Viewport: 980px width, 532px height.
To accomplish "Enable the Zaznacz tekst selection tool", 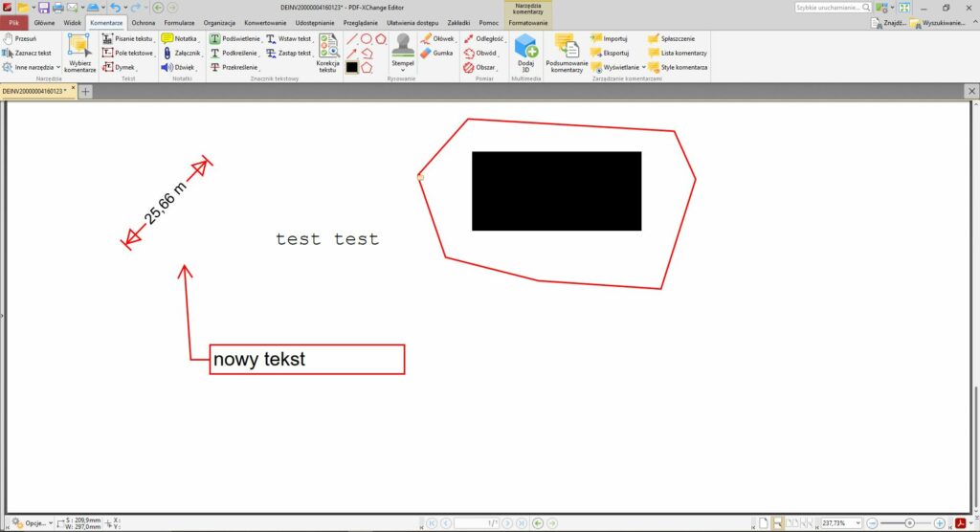I will [x=27, y=53].
